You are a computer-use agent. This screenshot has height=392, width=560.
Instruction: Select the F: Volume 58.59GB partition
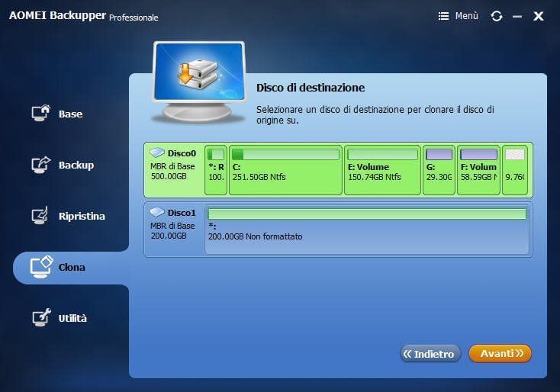478,170
